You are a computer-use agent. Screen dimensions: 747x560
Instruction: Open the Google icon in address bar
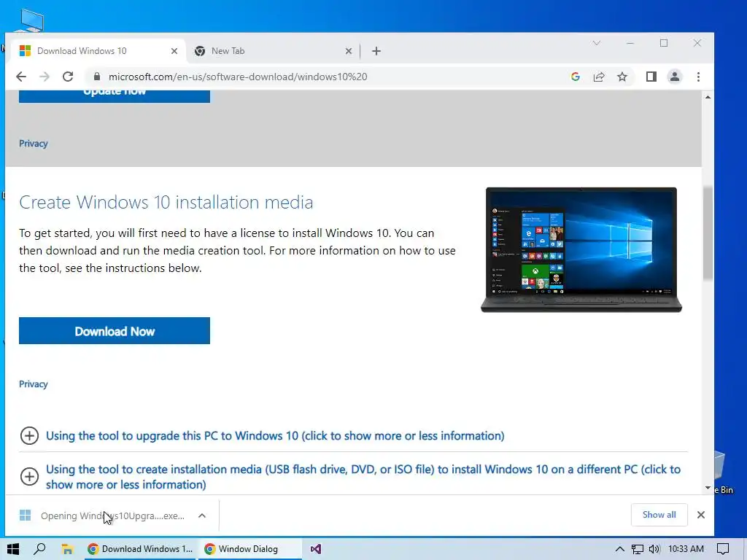click(x=576, y=77)
